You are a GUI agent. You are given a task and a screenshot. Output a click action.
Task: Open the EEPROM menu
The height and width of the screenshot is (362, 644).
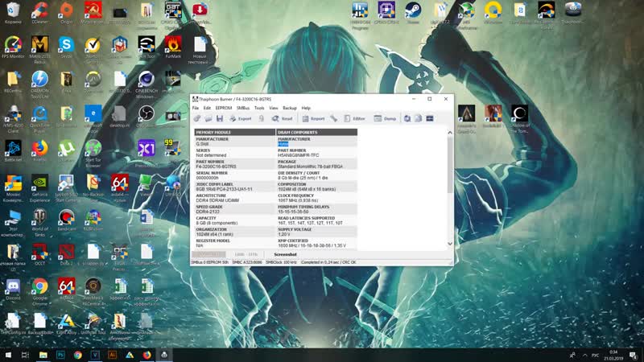point(224,108)
